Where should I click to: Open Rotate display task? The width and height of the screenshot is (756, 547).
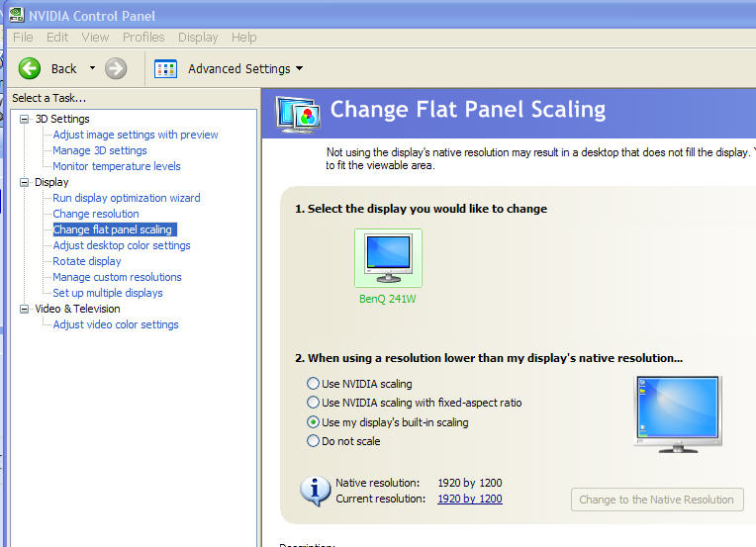click(87, 261)
